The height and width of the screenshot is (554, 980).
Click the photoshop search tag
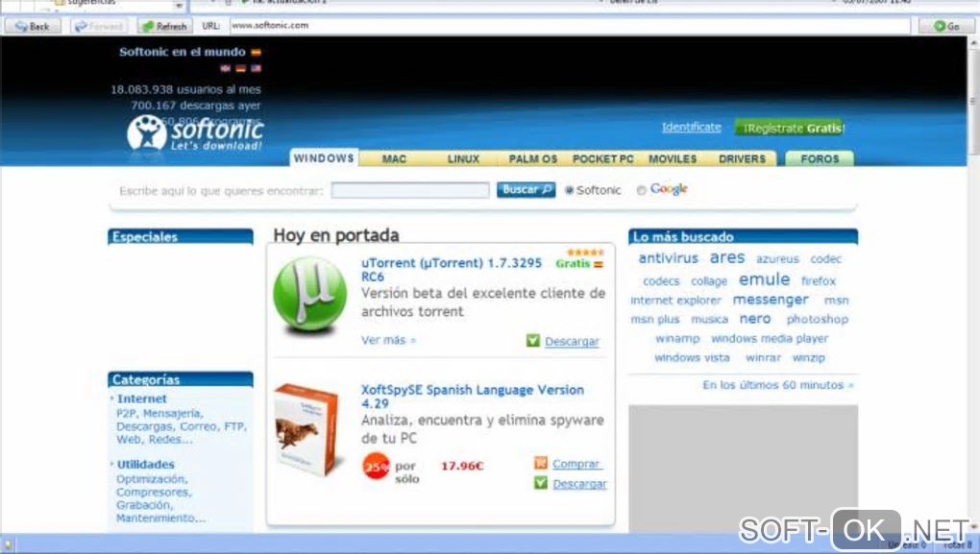click(818, 319)
